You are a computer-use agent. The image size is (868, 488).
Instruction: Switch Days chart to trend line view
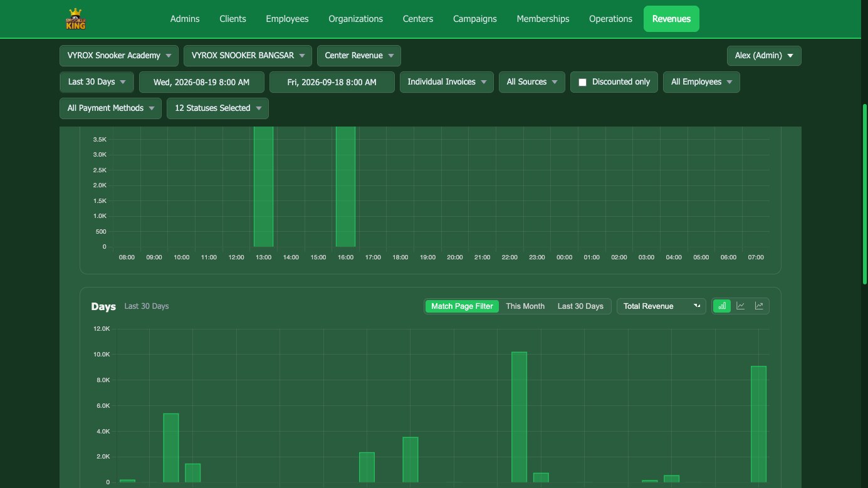(759, 306)
